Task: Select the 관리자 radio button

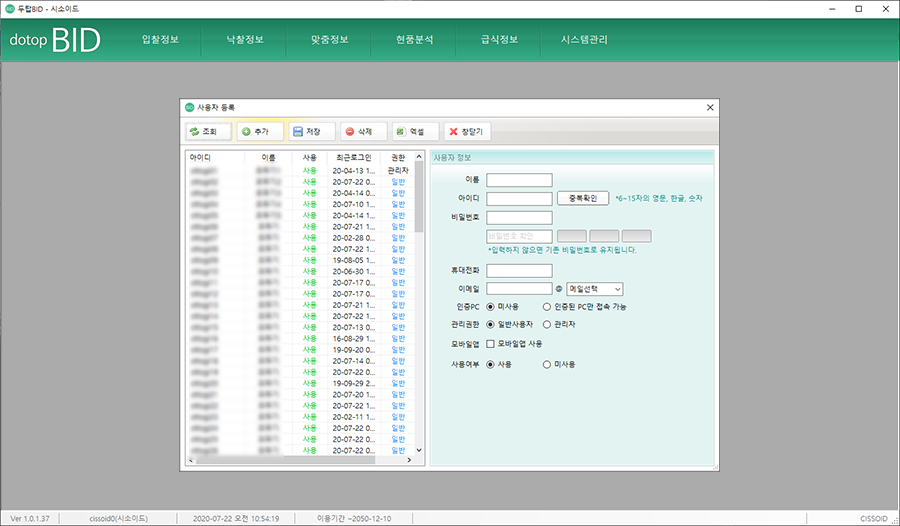Action: tap(547, 324)
